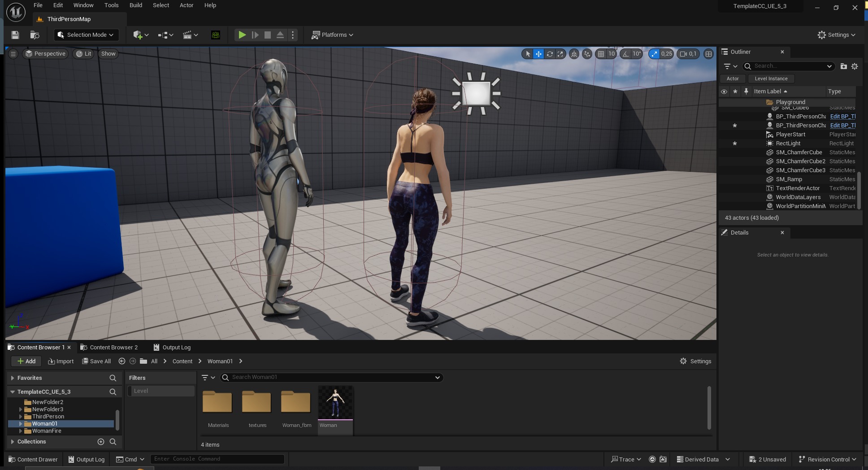Viewport: 868px width, 470px height.
Task: Open the Tools menu
Action: [x=111, y=5]
